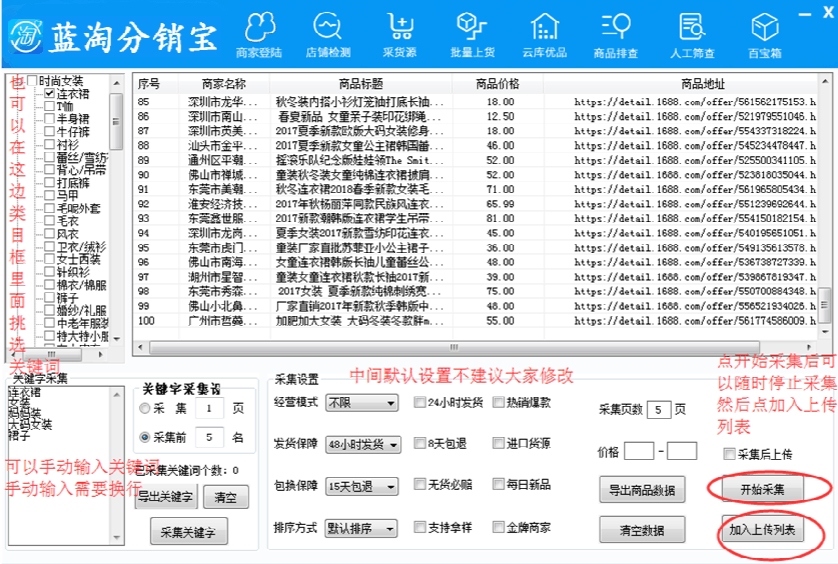
Task: Open the 商品排查 product check icon
Action: point(616,35)
